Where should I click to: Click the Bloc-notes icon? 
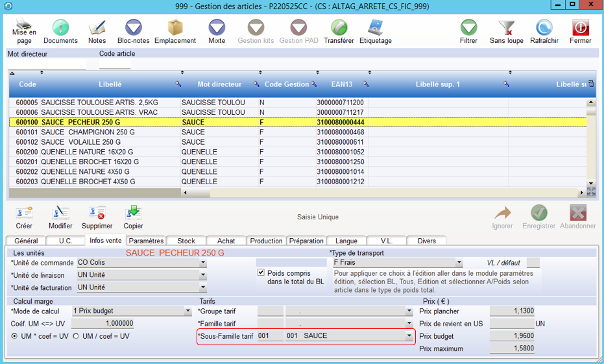coord(134,28)
